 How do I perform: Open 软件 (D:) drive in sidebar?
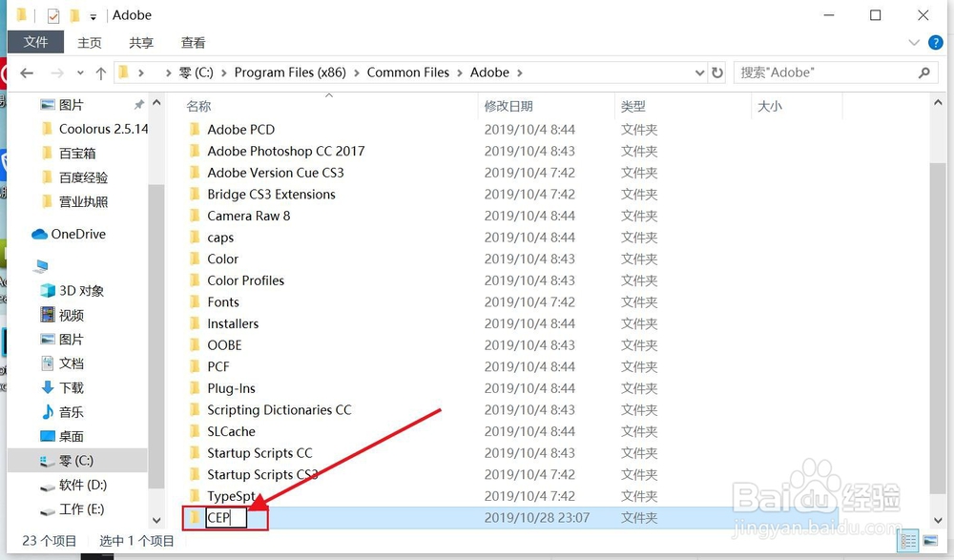click(83, 486)
